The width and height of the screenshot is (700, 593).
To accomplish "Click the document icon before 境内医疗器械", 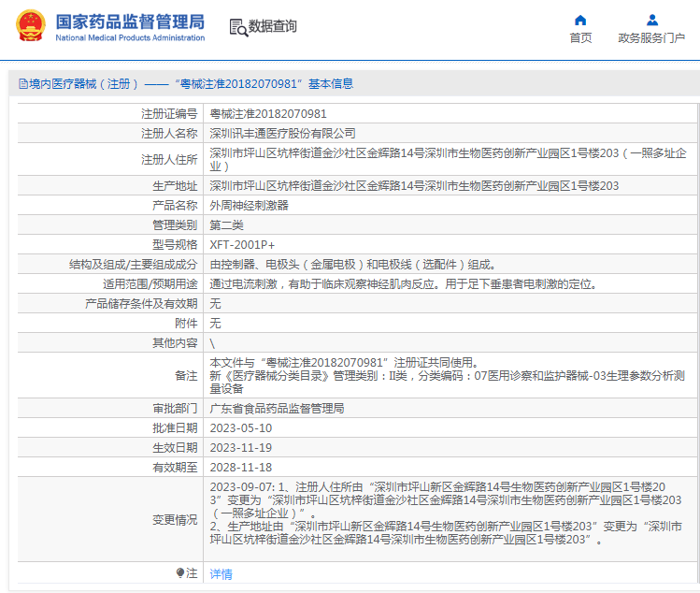I will coord(23,83).
